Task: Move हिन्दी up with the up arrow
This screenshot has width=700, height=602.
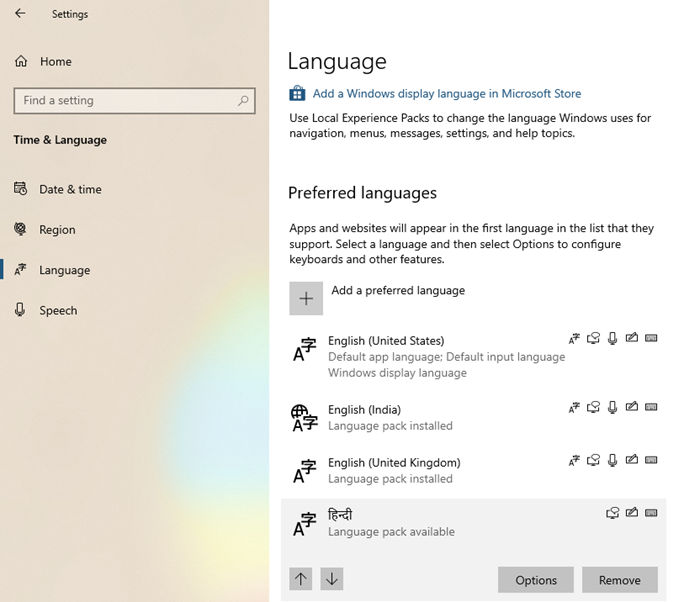Action: coord(300,579)
